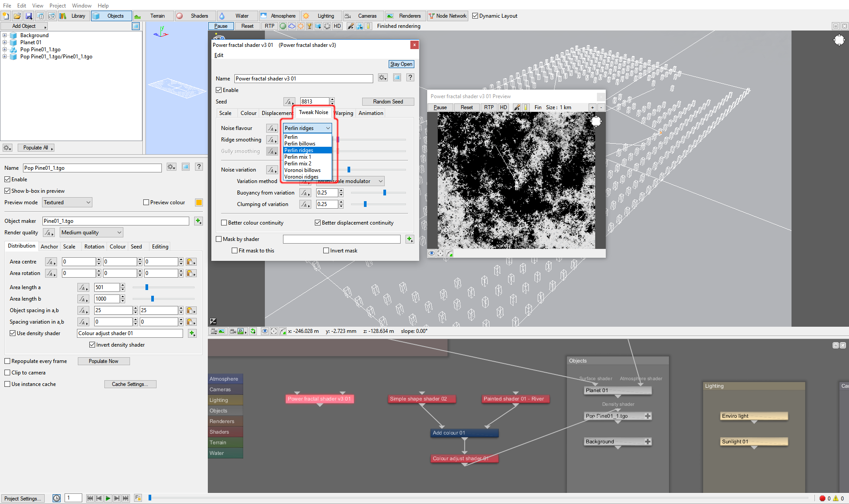Disable Better displacement continuity
849x504 pixels.
coord(317,223)
